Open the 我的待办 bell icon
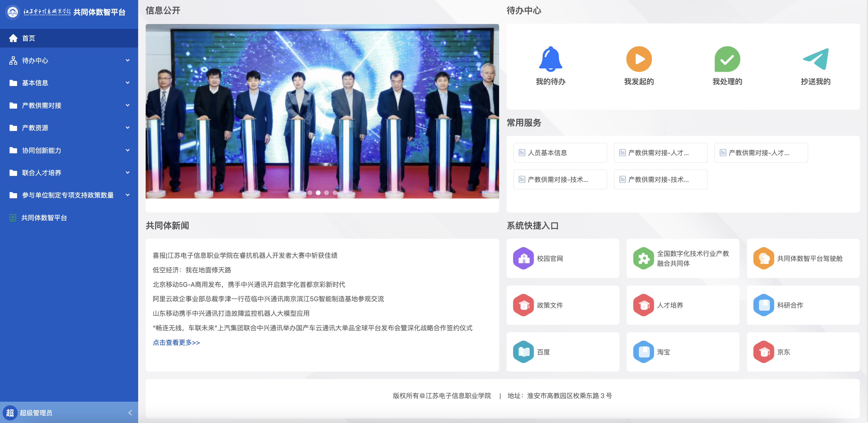 tap(551, 59)
